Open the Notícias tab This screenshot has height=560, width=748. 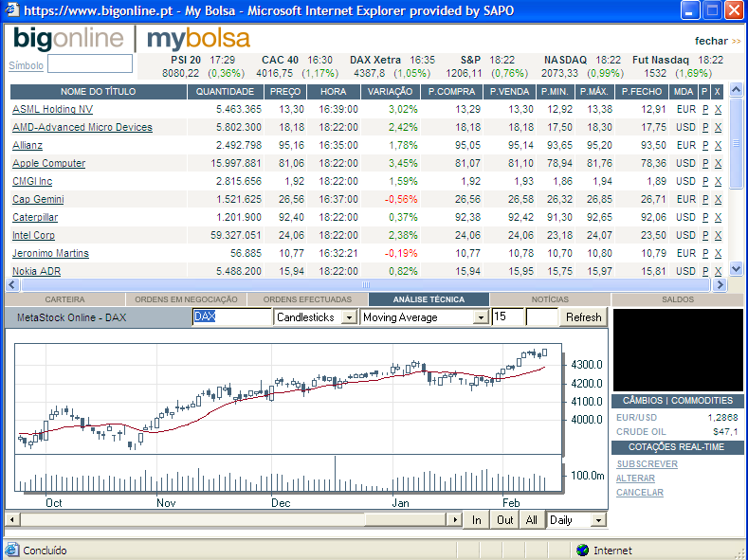point(550,299)
